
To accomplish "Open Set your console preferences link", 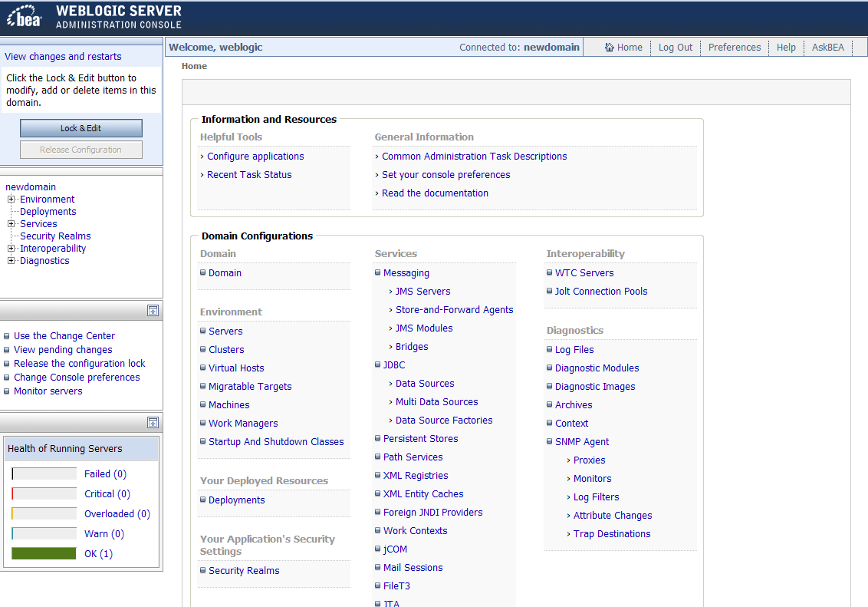I will pyautogui.click(x=446, y=174).
